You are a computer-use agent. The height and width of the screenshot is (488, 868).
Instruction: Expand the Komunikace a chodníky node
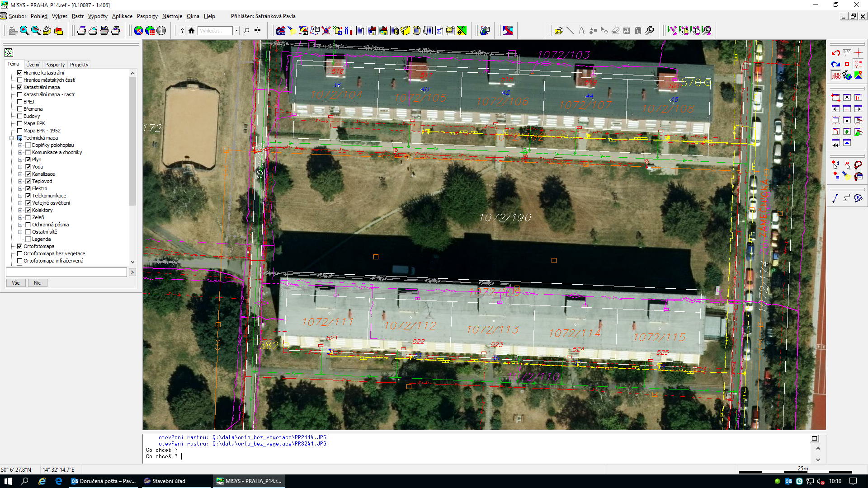point(20,153)
